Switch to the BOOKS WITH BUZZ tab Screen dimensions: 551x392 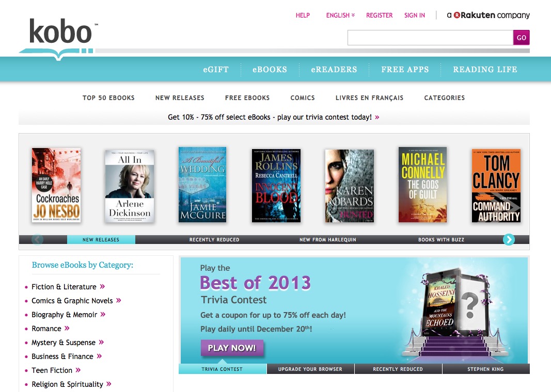pyautogui.click(x=441, y=239)
